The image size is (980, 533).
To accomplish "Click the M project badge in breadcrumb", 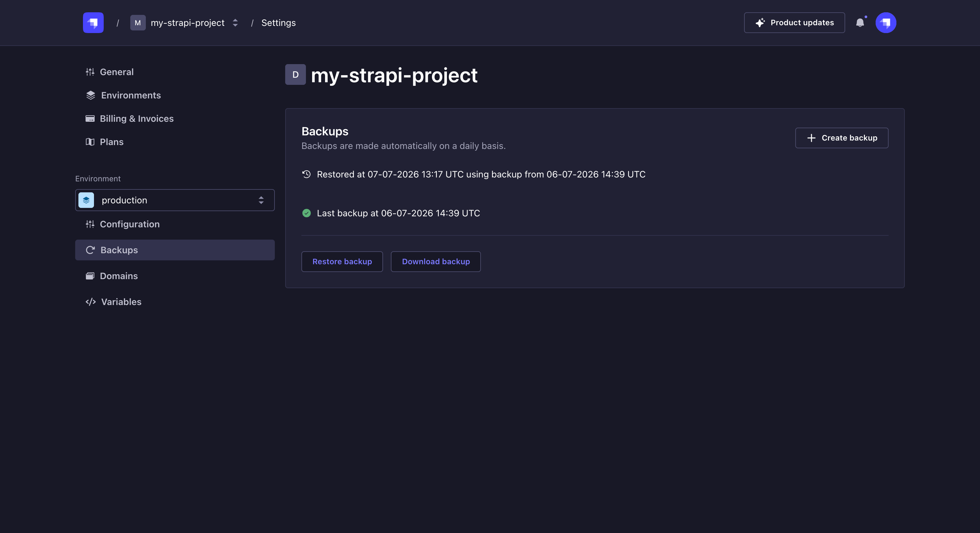I will click(138, 23).
